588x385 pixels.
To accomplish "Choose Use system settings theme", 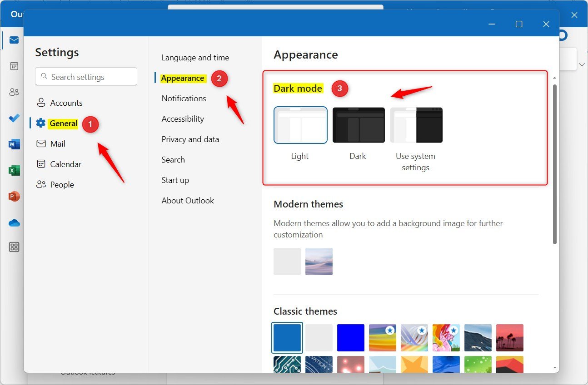I will point(416,125).
